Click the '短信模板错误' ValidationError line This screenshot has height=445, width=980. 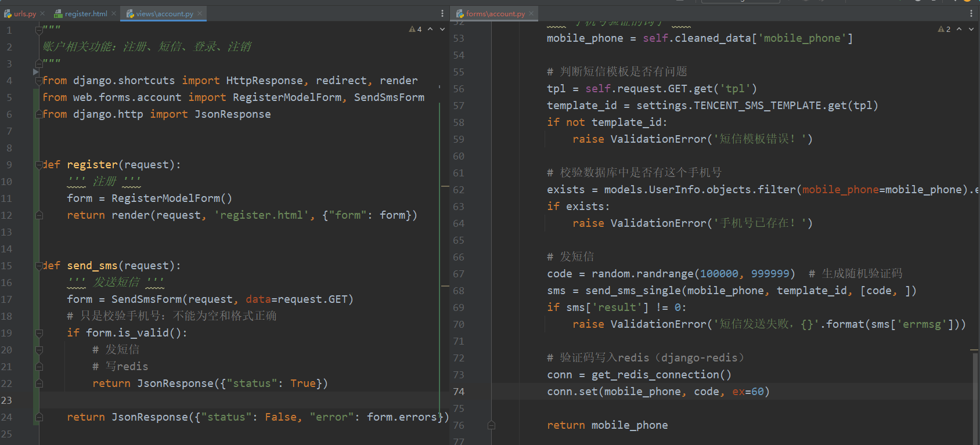[692, 139]
